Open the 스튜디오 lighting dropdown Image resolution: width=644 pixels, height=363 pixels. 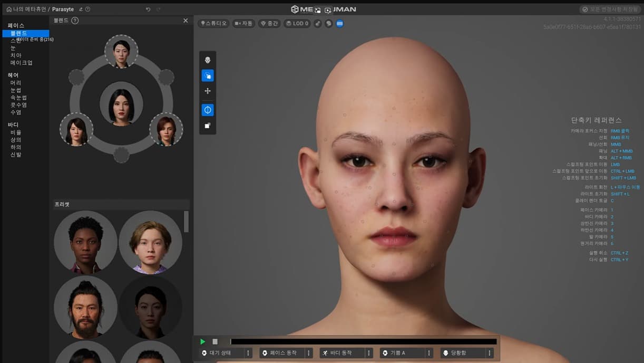[x=213, y=24]
